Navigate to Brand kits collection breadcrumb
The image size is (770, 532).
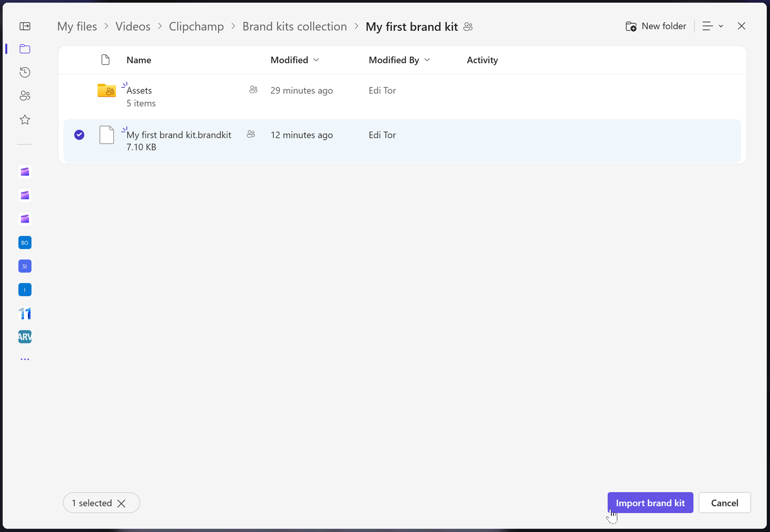pyautogui.click(x=294, y=26)
